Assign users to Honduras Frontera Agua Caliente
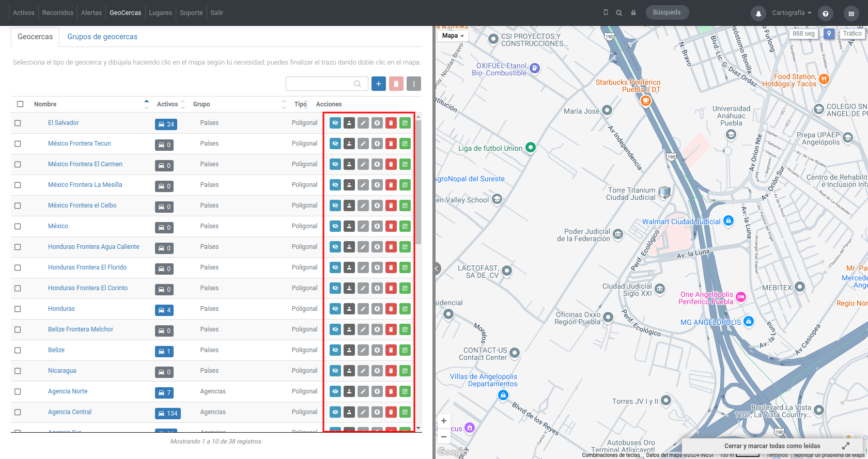The width and height of the screenshot is (868, 459). coord(349,247)
